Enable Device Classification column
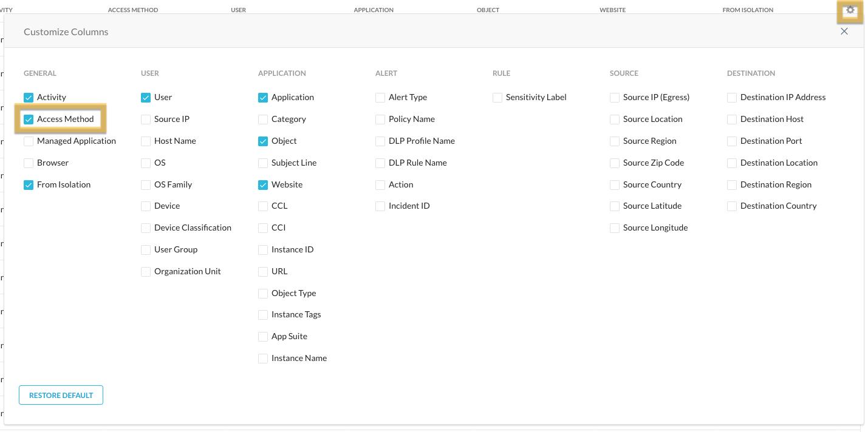Screen dimensions: 868x432 tap(146, 228)
